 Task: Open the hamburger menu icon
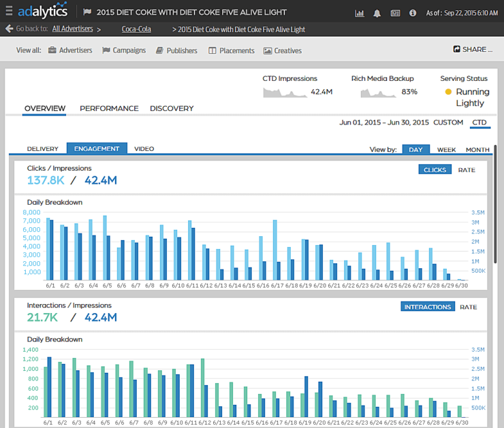pos(9,11)
